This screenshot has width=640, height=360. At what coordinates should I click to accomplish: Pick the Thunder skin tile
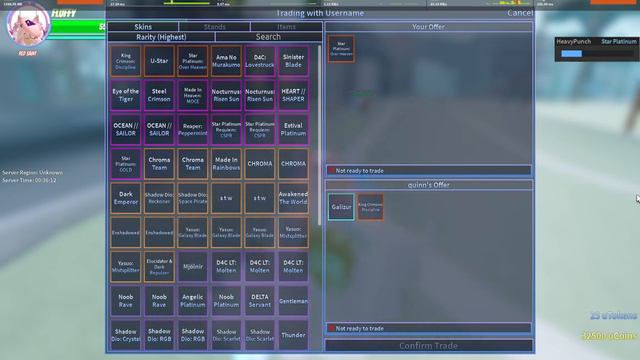[293, 335]
